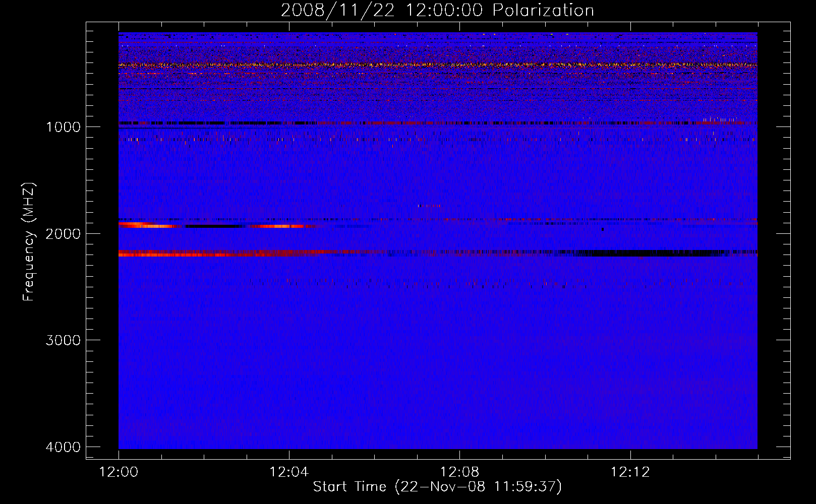Click the "12:08" time tick label
The image size is (816, 504).
pos(459,472)
